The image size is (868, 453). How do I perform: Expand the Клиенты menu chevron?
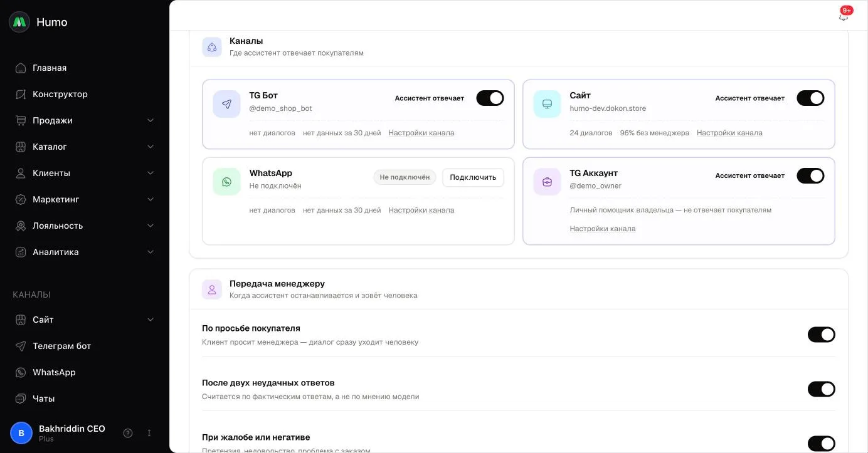point(151,173)
